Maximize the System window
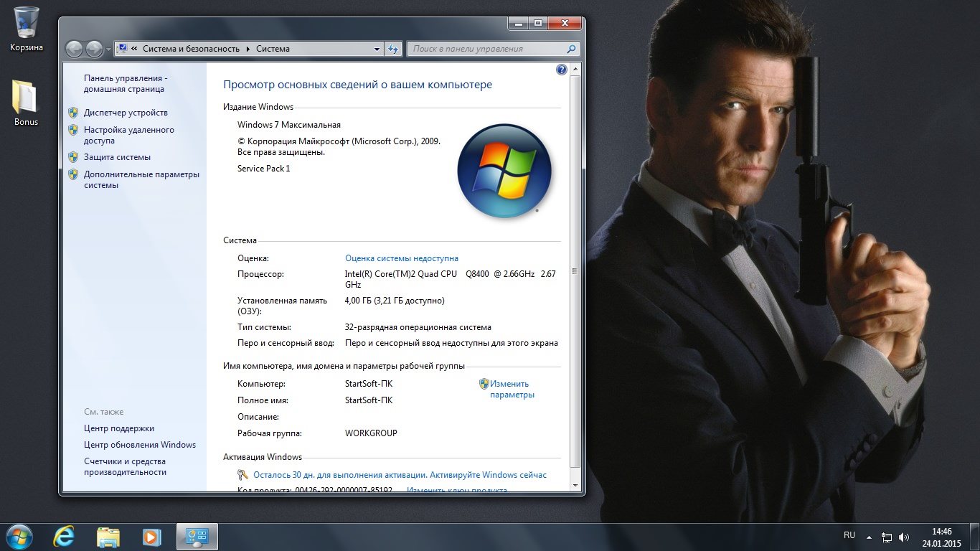 538,23
